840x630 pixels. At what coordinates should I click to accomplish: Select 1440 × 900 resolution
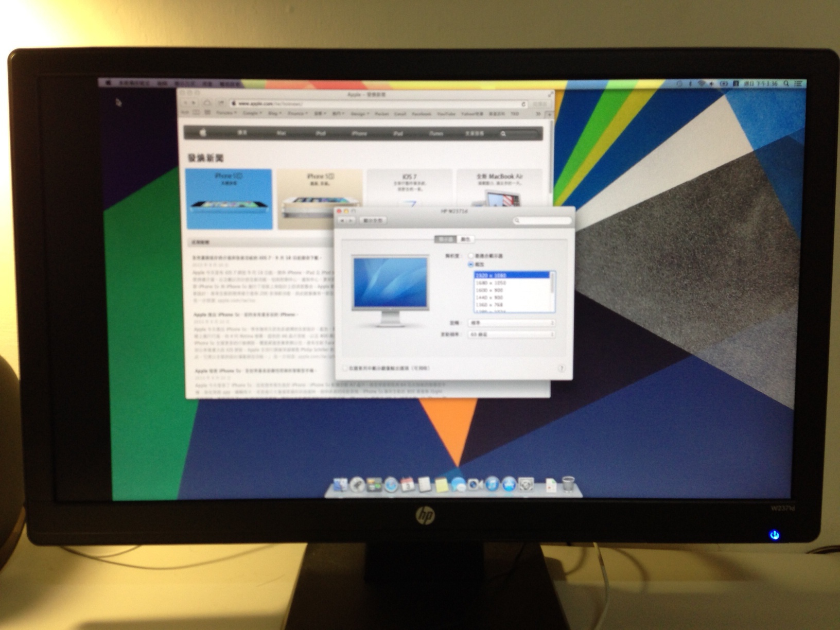(512, 297)
